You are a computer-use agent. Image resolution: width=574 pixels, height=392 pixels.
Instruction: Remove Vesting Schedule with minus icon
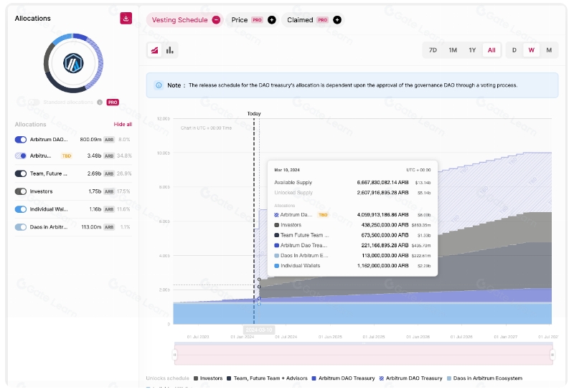point(217,20)
